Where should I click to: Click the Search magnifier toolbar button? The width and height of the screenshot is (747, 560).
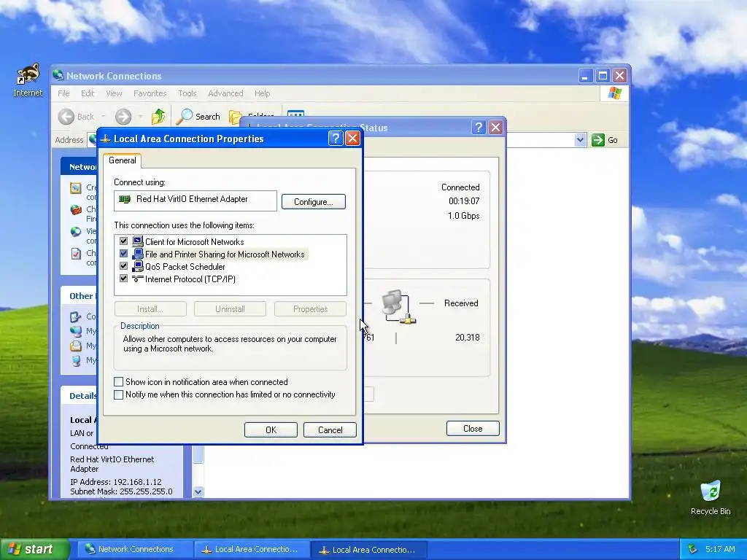pos(185,116)
